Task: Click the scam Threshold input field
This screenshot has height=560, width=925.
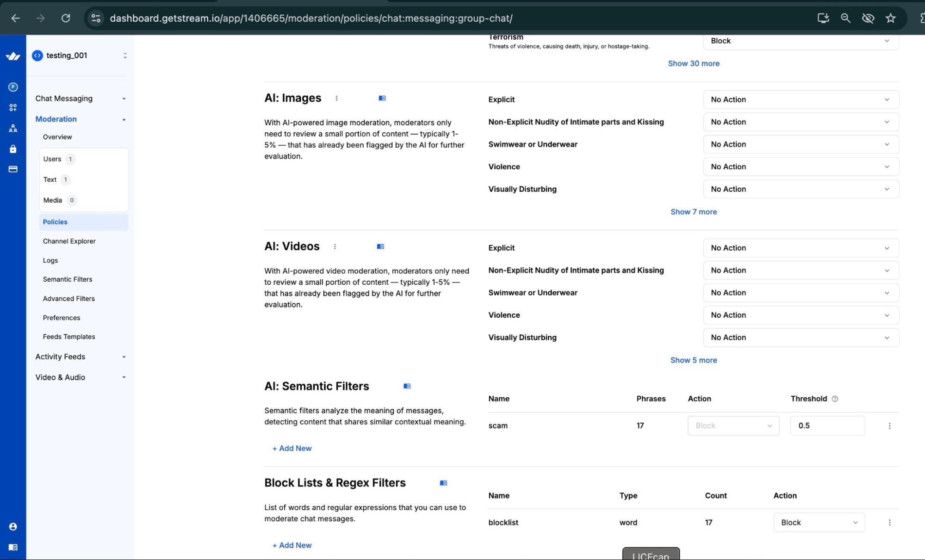Action: click(827, 425)
